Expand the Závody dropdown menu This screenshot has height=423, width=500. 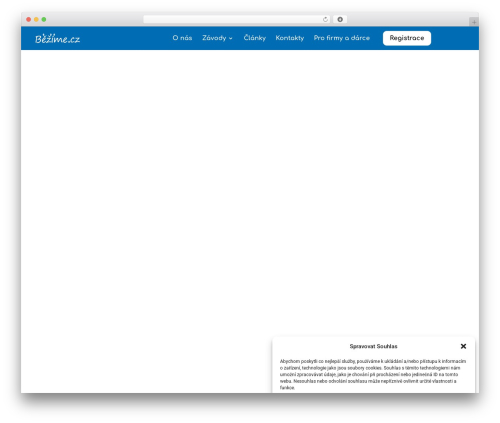pos(217,38)
